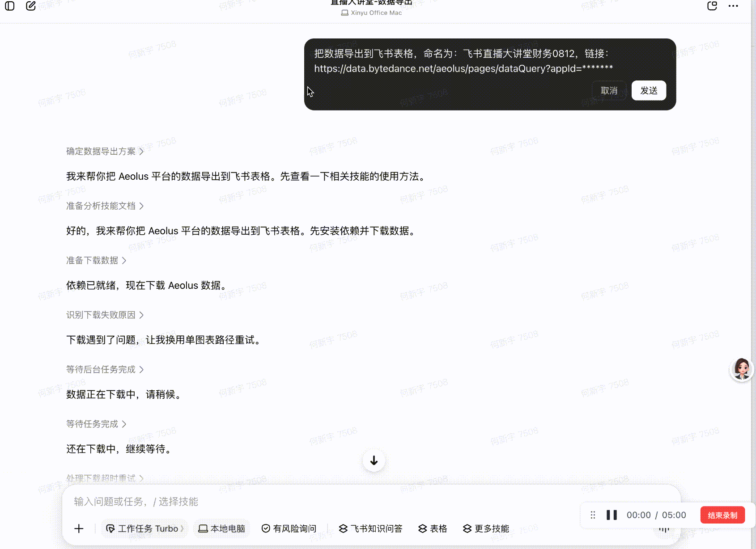
Task: Click text 下载遇到了问题
Action: click(x=101, y=340)
